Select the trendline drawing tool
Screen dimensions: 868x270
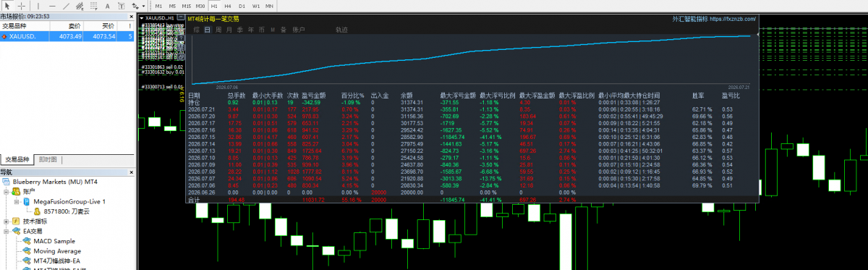click(66, 6)
